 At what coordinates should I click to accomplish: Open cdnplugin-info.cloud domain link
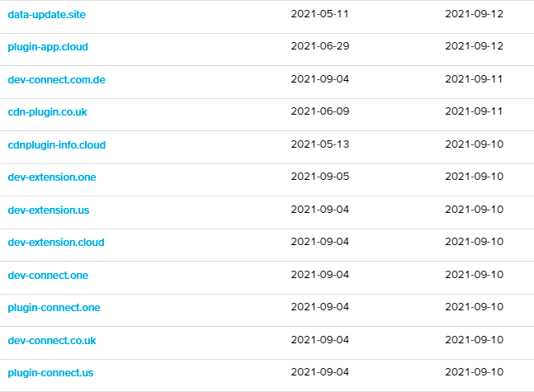point(57,145)
